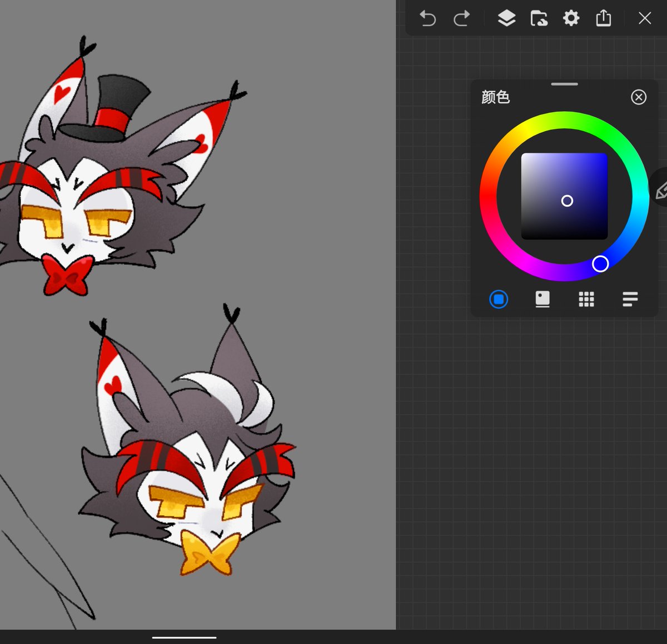Tap the brush tool side tab
The width and height of the screenshot is (667, 644).
pyautogui.click(x=660, y=188)
